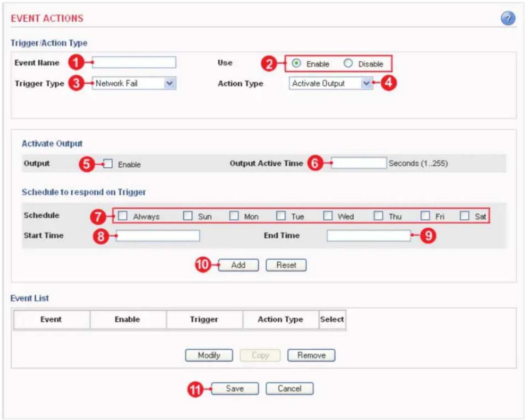Image resolution: width=525 pixels, height=420 pixels.
Task: Click the Enable column header in Event List
Action: (x=128, y=320)
